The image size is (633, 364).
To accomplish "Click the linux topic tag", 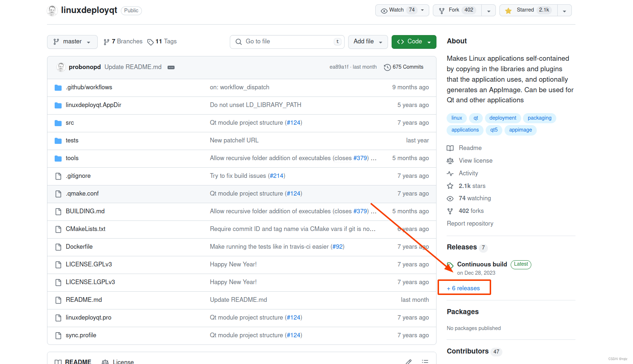I will 457,118.
